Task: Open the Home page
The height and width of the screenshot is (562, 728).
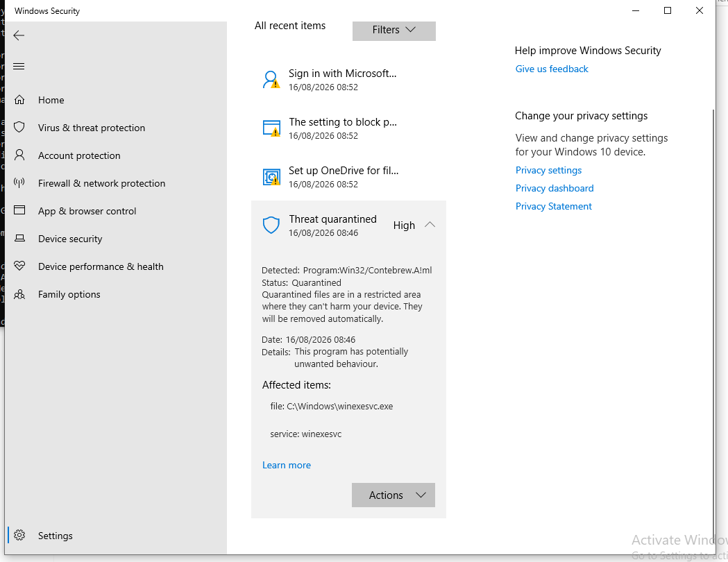Action: (116, 100)
